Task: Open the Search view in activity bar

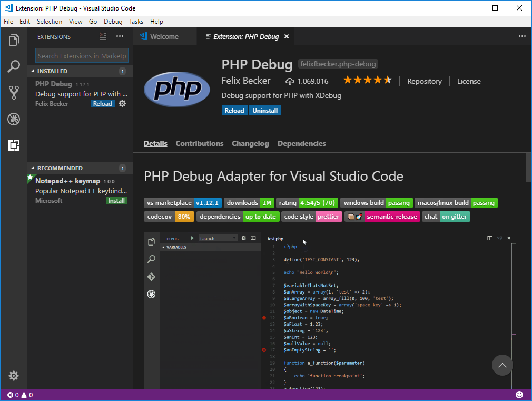Action: tap(14, 66)
